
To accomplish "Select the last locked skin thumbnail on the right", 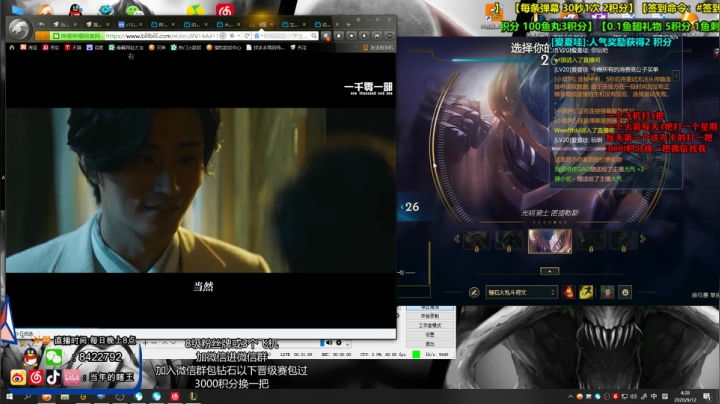I will point(623,241).
